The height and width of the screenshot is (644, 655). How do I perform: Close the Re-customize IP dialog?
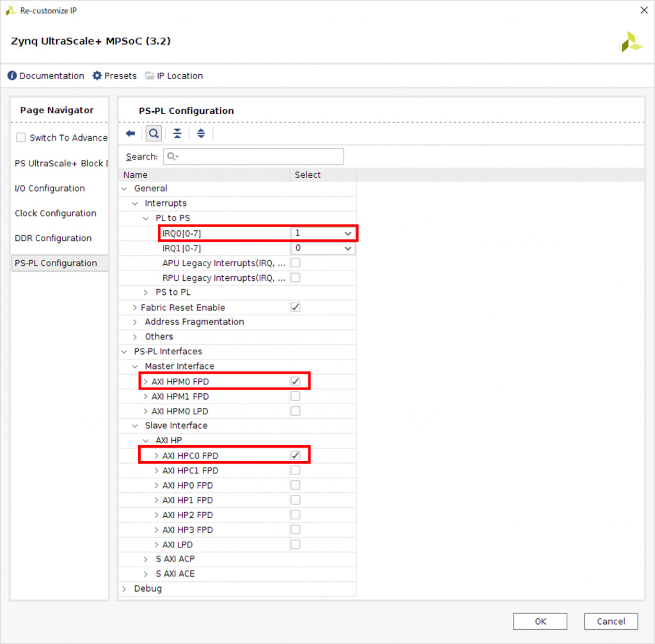click(643, 10)
